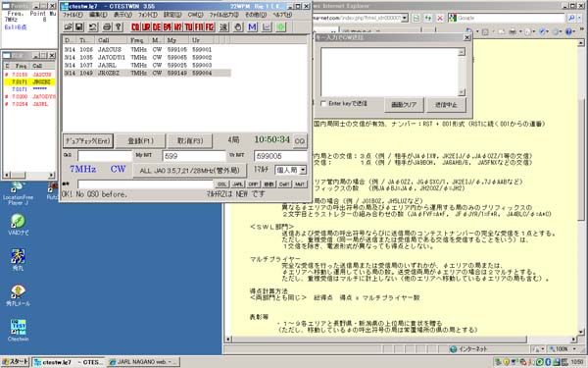Click the question mark help icon
588x368 pixels.
click(x=119, y=26)
